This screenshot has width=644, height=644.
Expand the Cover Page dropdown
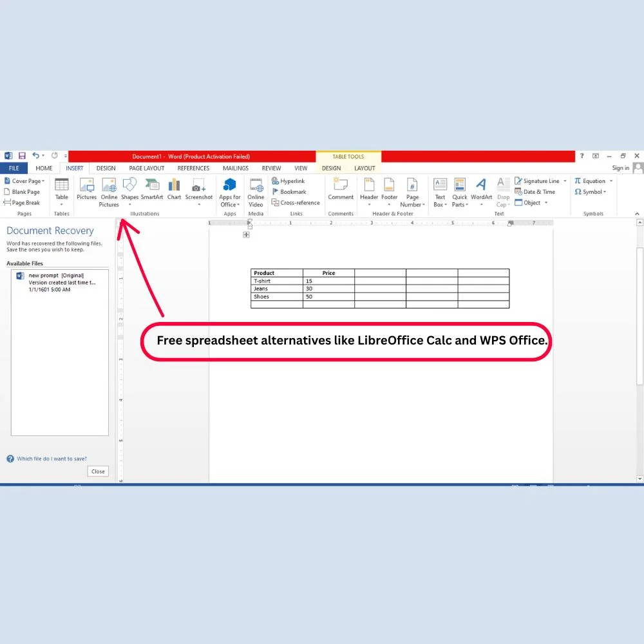click(x=43, y=181)
